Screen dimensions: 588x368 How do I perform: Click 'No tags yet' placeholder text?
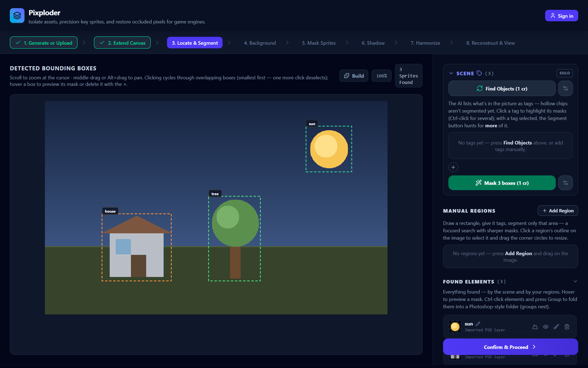pos(510,146)
